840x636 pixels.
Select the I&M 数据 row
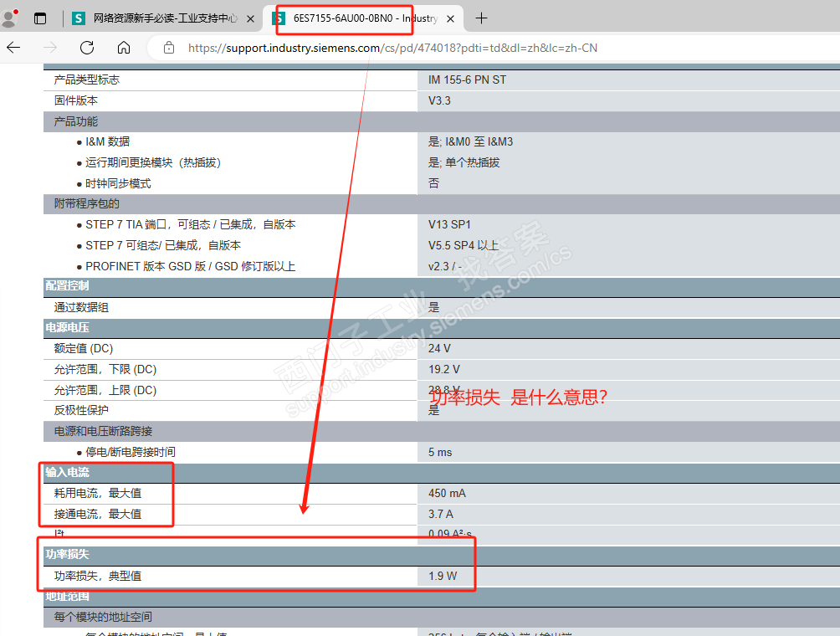[107, 141]
